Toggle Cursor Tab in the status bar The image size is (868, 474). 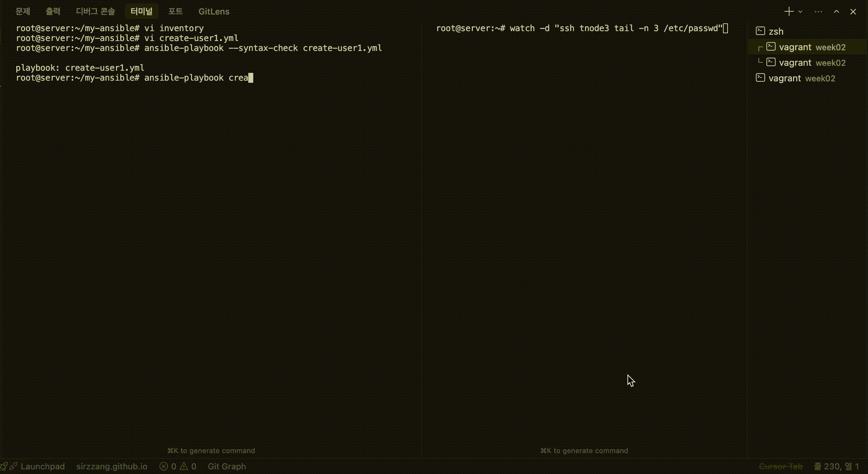tap(780, 466)
